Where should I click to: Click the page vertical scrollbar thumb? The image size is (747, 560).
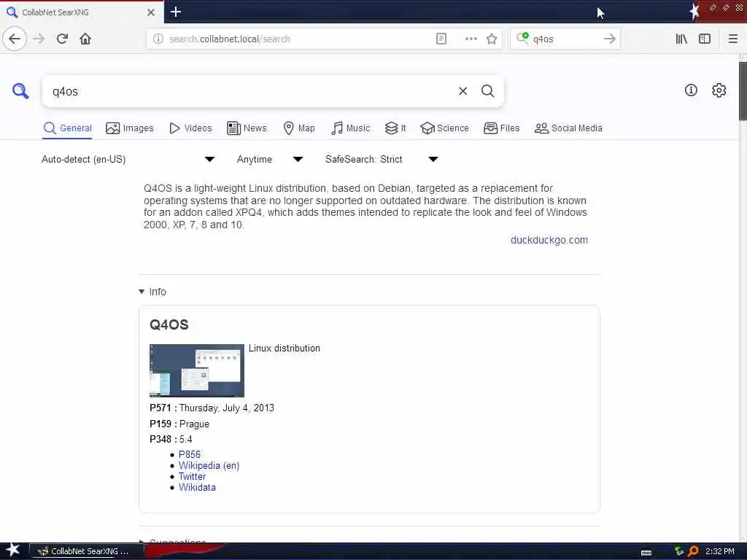coord(743,90)
